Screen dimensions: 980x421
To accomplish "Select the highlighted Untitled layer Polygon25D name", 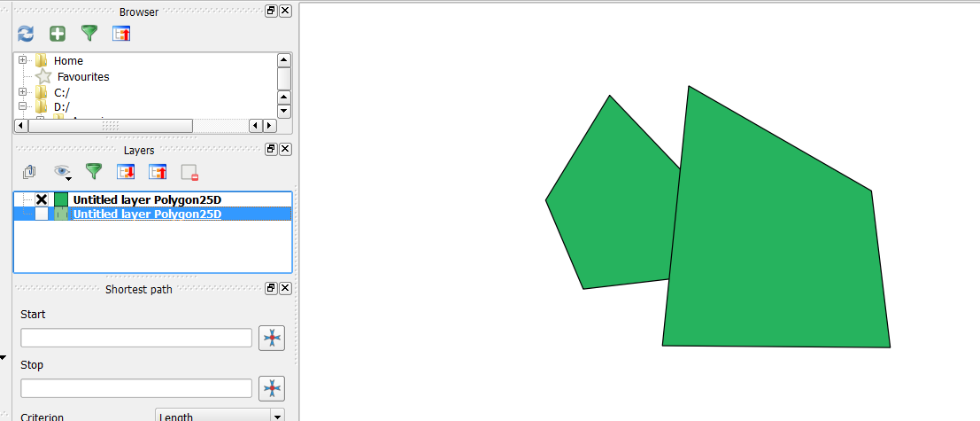I will tap(148, 214).
